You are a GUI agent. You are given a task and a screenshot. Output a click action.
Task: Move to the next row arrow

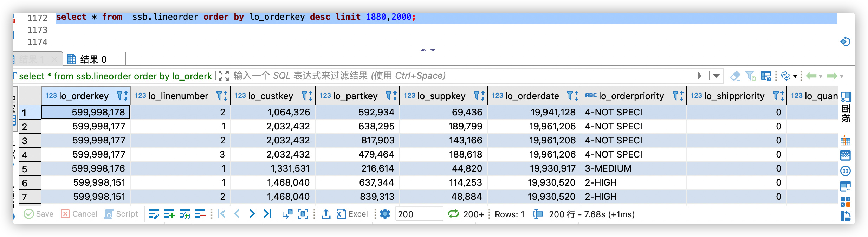click(x=252, y=214)
